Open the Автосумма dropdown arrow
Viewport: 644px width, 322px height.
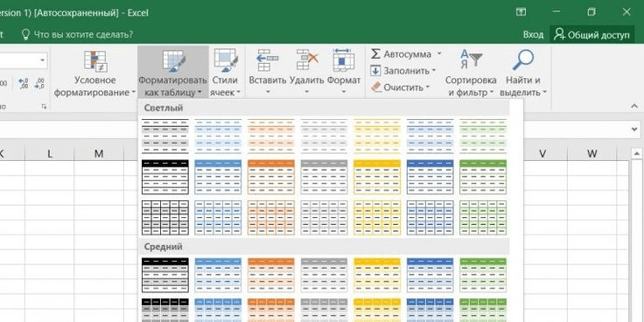point(438,53)
